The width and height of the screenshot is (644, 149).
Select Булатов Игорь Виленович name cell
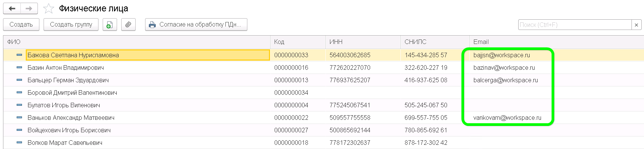point(148,105)
